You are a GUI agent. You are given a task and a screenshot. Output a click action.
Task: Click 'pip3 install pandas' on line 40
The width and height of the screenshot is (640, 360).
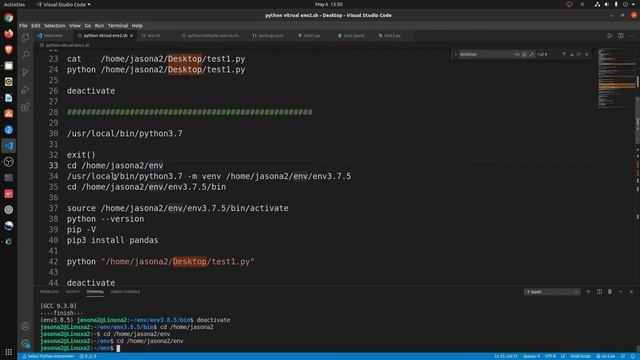113,240
